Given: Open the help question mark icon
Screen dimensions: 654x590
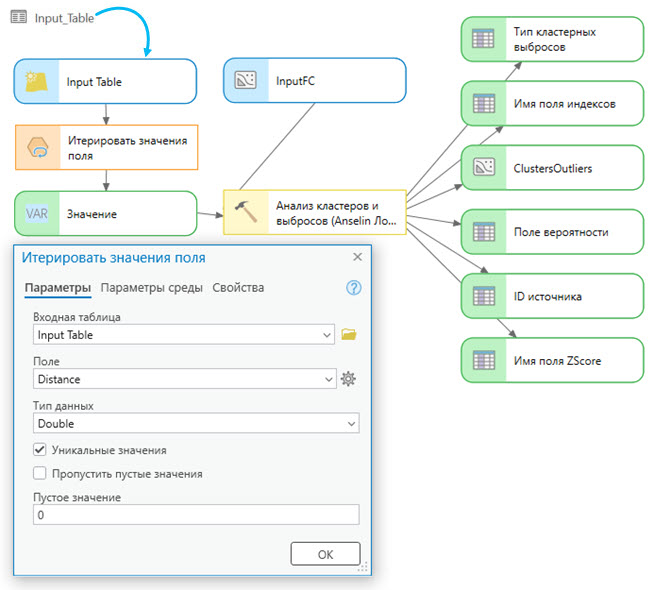Looking at the screenshot, I should (352, 288).
